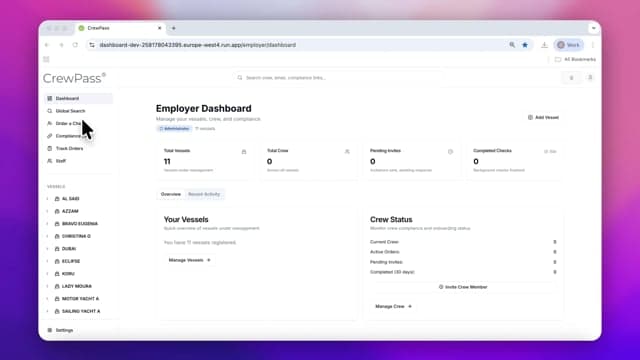Click ship icon next to AZZAM
The height and width of the screenshot is (360, 640).
tap(57, 211)
